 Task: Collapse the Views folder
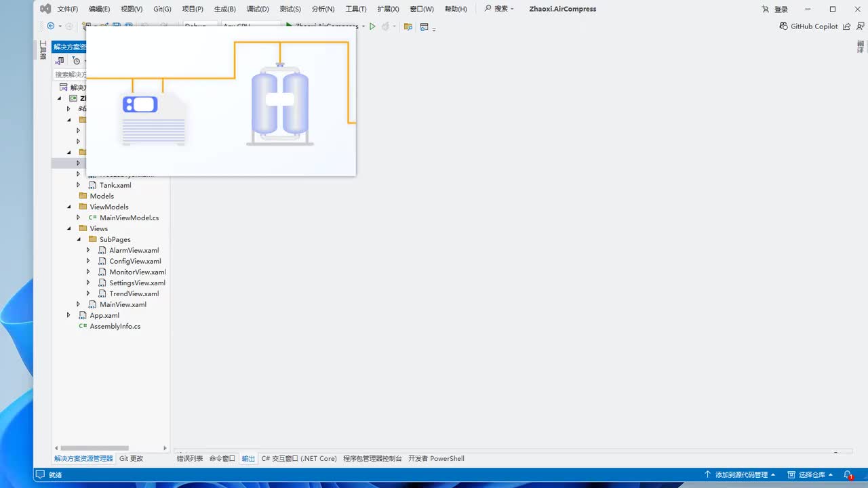(x=68, y=228)
